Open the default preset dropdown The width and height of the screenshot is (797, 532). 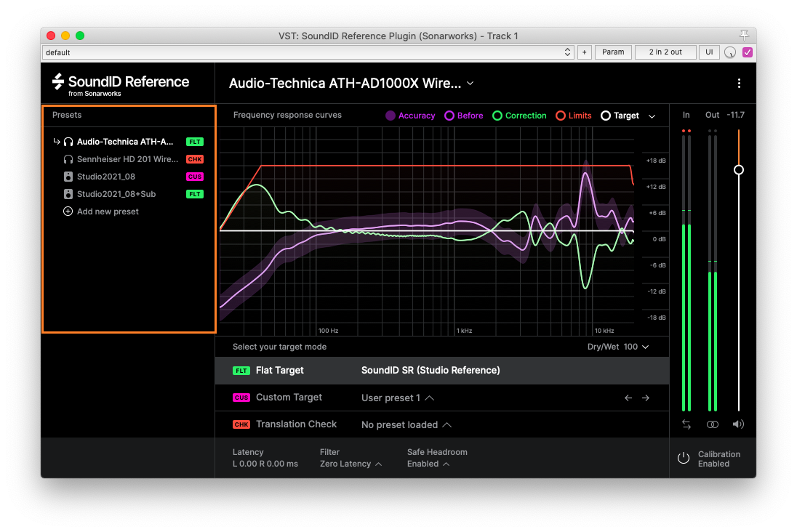308,52
